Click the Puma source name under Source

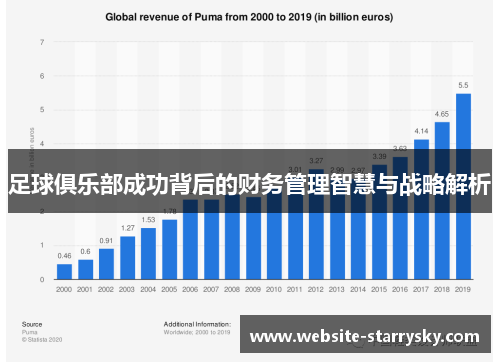pyautogui.click(x=30, y=332)
